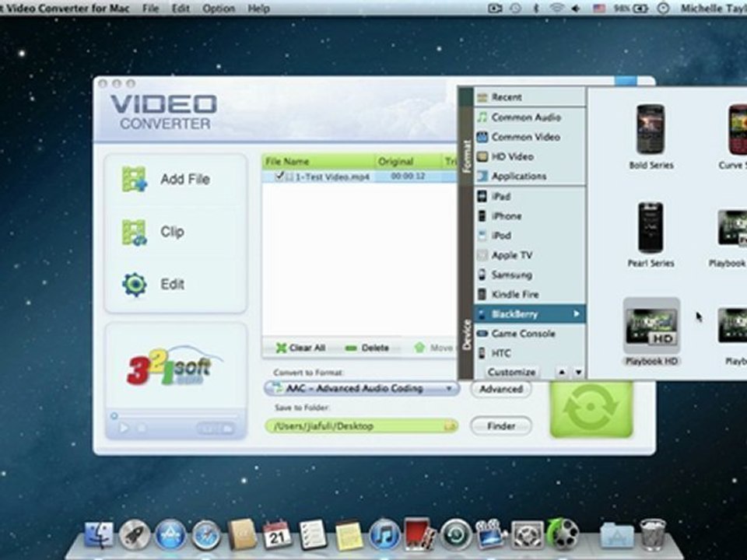Select Samsung in the device list
The image size is (747, 560).
[530, 275]
